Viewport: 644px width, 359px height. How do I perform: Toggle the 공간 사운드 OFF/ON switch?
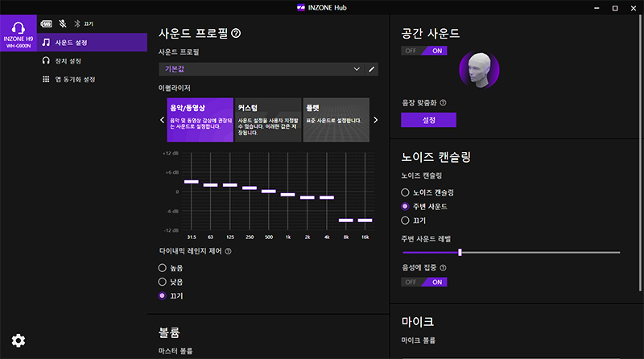click(x=424, y=51)
